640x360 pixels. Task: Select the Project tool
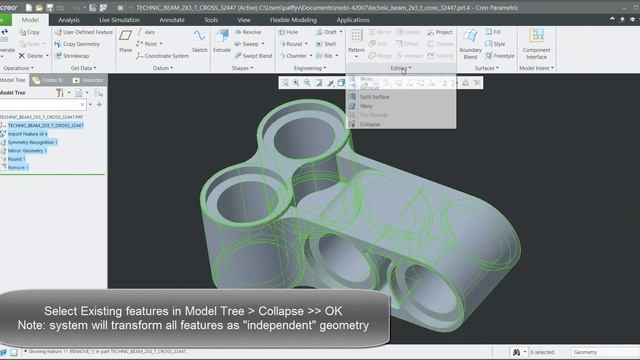click(440, 32)
